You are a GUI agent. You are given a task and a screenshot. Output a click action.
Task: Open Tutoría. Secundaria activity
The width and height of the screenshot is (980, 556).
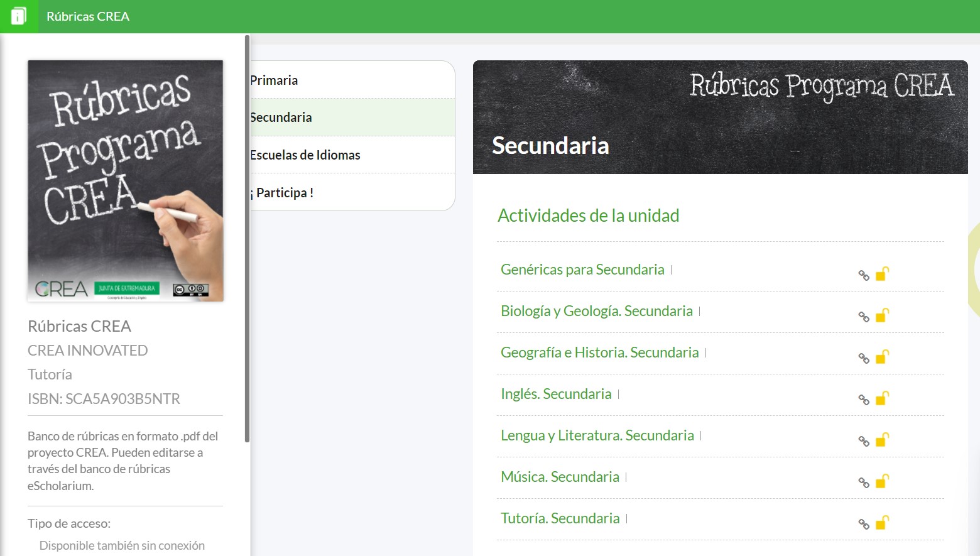560,518
